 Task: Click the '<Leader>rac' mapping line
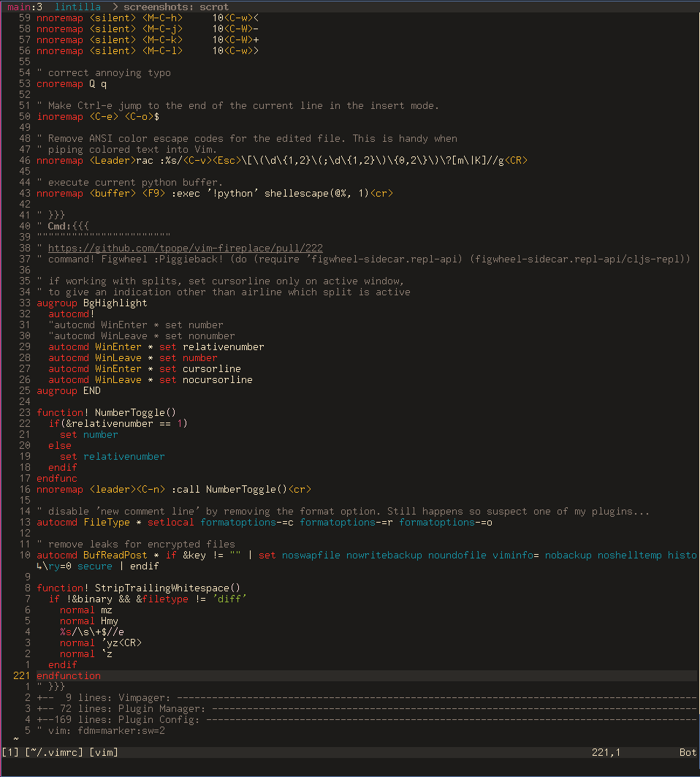tap(282, 161)
